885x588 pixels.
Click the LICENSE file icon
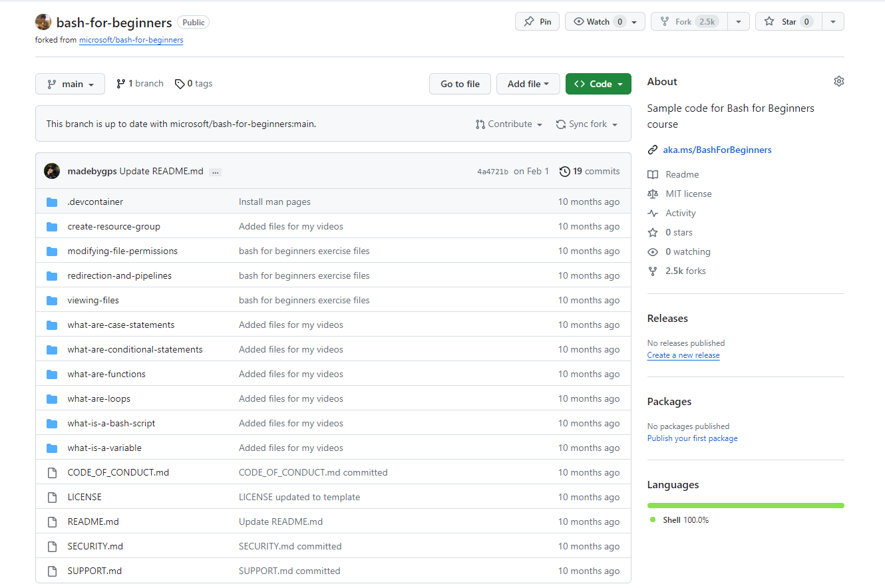click(52, 497)
